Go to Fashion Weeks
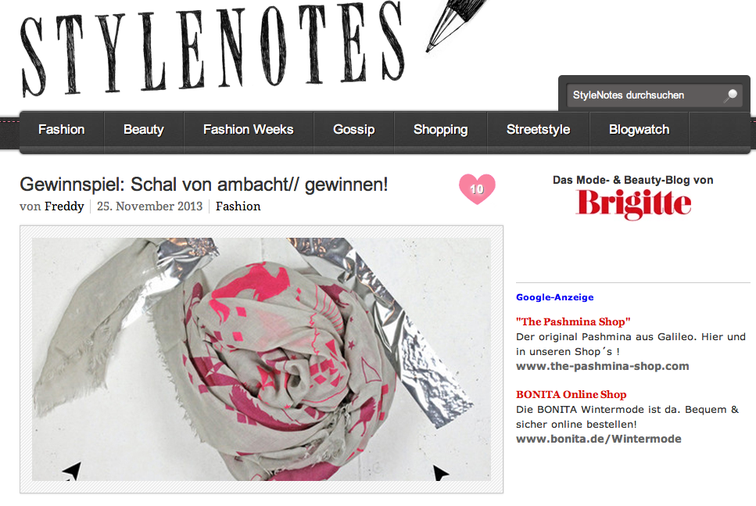The width and height of the screenshot is (756, 506). pos(248,130)
